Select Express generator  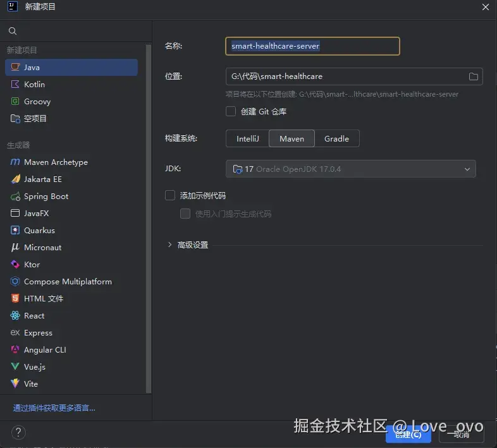click(71, 332)
